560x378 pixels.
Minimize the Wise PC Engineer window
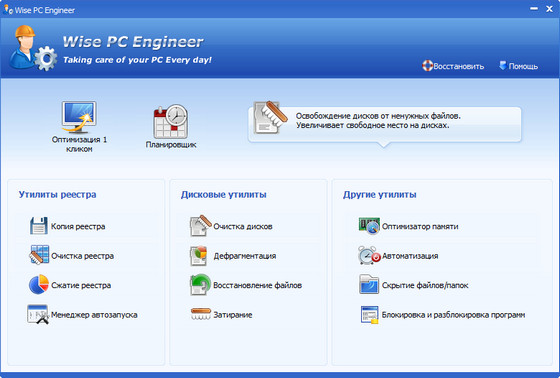(x=534, y=9)
